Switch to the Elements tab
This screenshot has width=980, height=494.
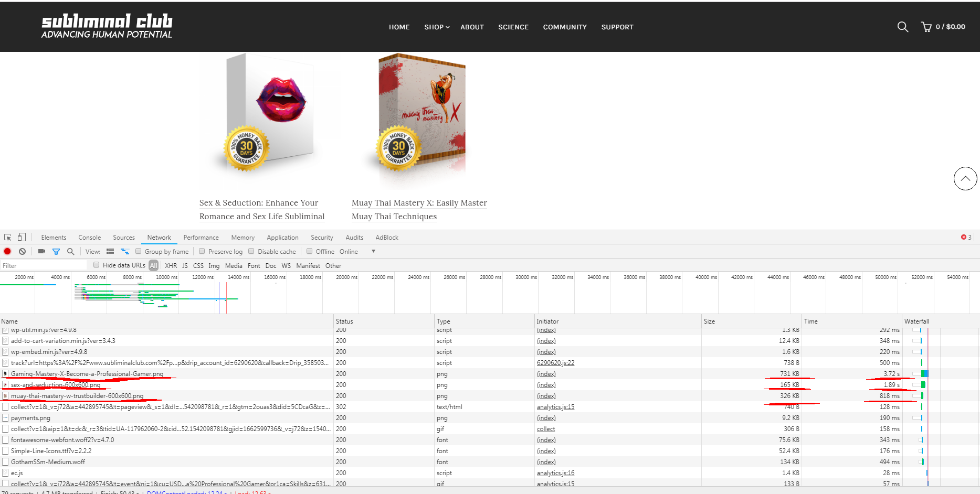click(54, 238)
